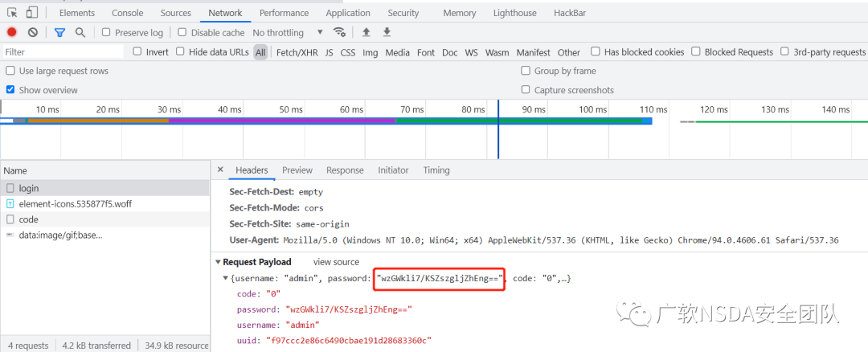
Task: Filter requests by Manifest
Action: [533, 52]
